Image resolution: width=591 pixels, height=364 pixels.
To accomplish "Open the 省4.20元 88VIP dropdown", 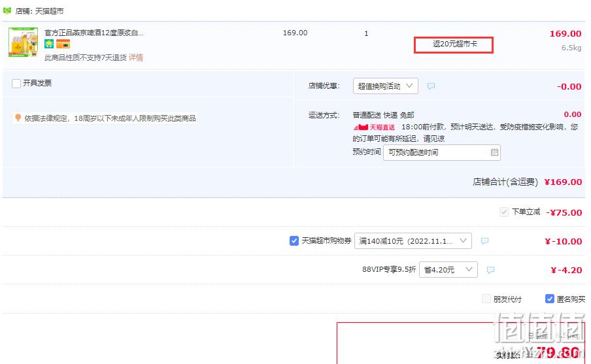I will point(448,270).
